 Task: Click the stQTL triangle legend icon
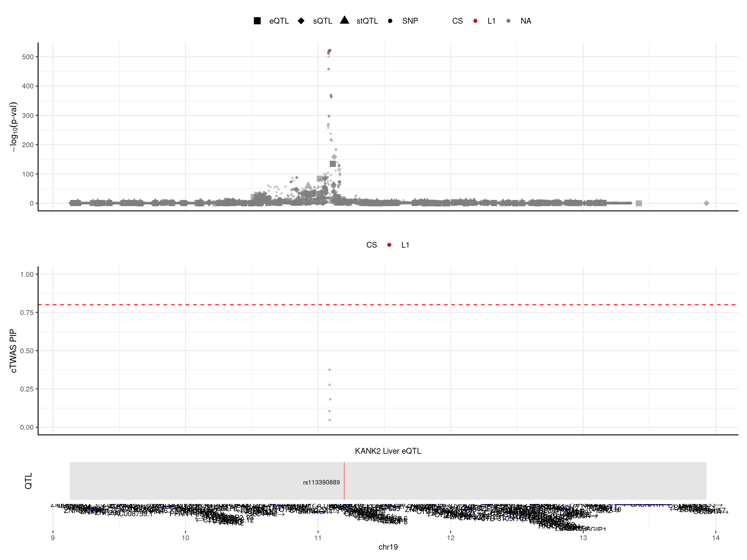pos(344,20)
